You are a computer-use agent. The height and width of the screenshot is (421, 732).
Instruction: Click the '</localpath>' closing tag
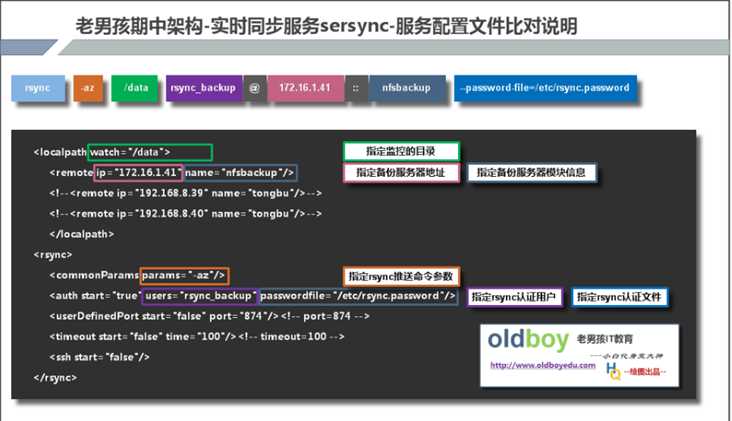[82, 234]
